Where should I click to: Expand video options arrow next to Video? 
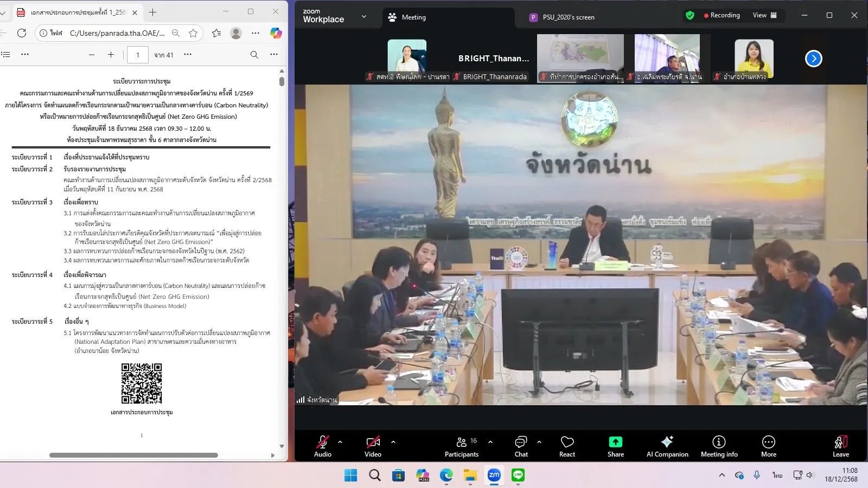(x=393, y=442)
